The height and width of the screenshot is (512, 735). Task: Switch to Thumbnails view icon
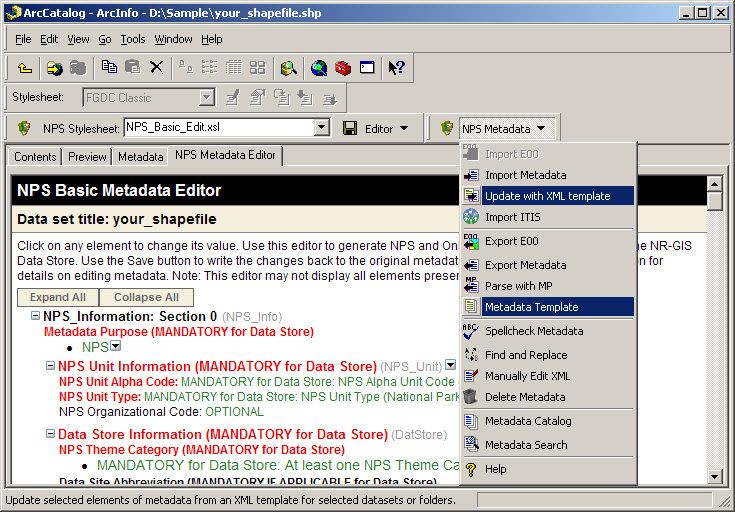coord(257,68)
